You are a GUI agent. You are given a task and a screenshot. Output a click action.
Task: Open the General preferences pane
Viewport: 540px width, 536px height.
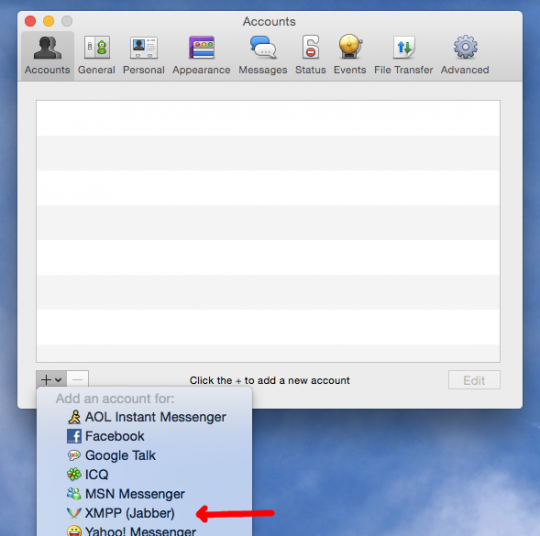[x=96, y=55]
